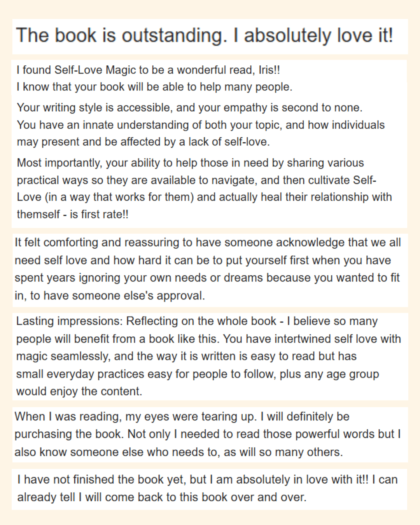Click the line starting "I found Self-Love Magic"

pos(148,70)
